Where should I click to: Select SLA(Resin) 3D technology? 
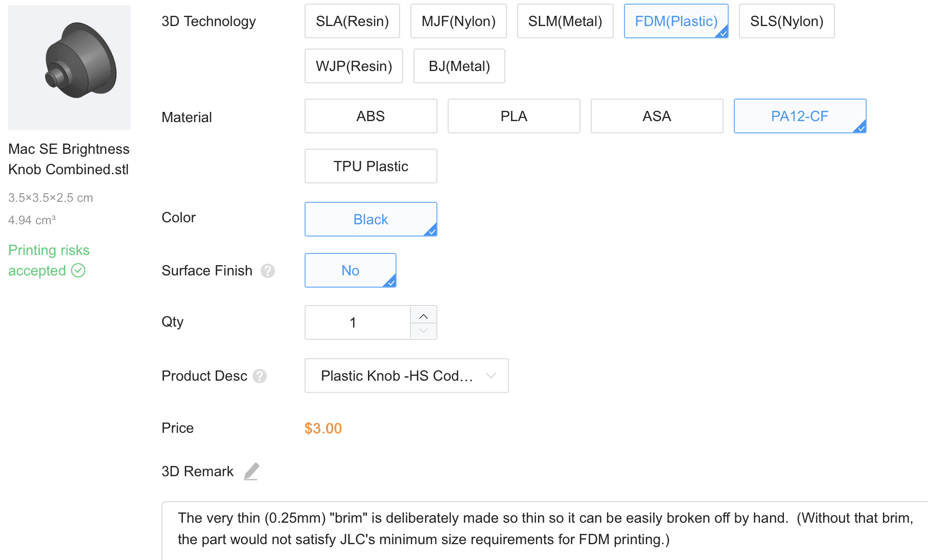click(352, 21)
